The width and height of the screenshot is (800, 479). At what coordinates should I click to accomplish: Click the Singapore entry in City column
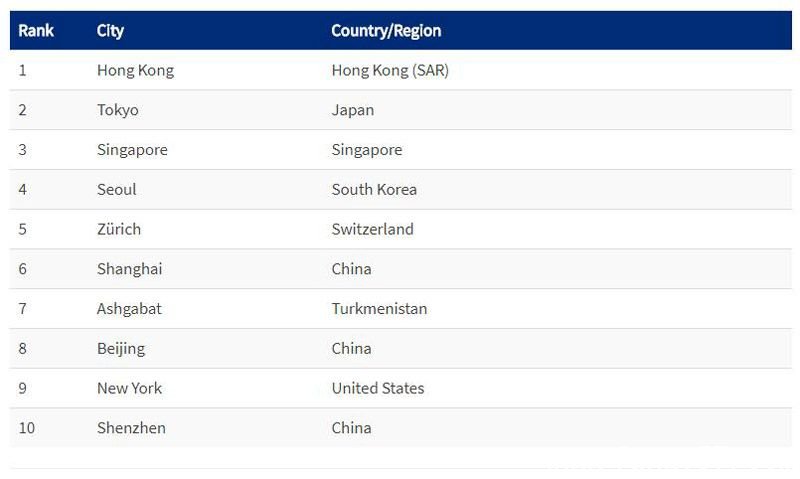tap(132, 150)
